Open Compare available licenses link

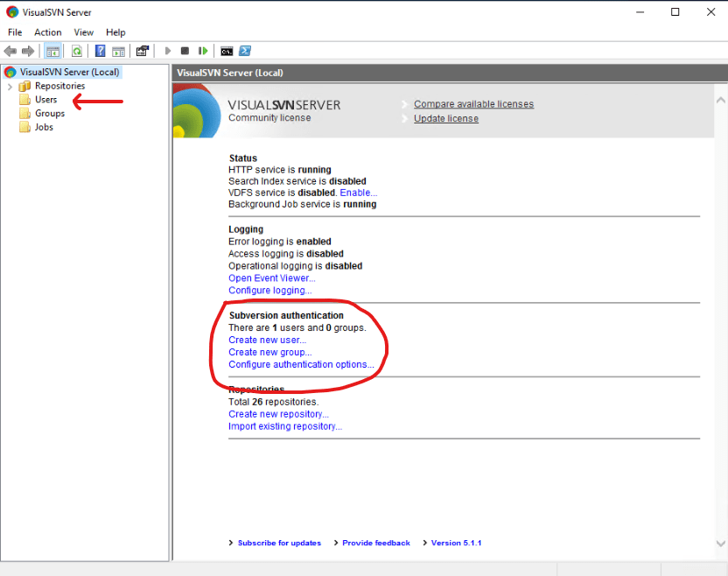pos(473,104)
